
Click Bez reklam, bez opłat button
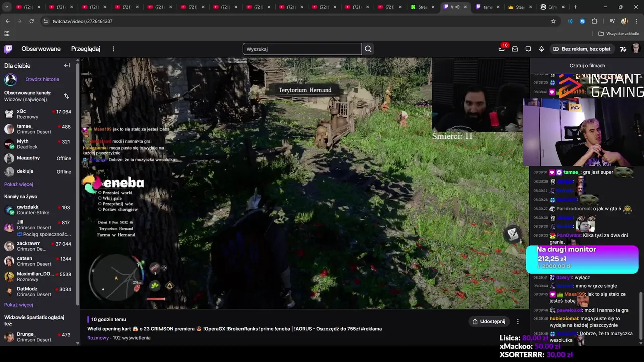click(582, 49)
